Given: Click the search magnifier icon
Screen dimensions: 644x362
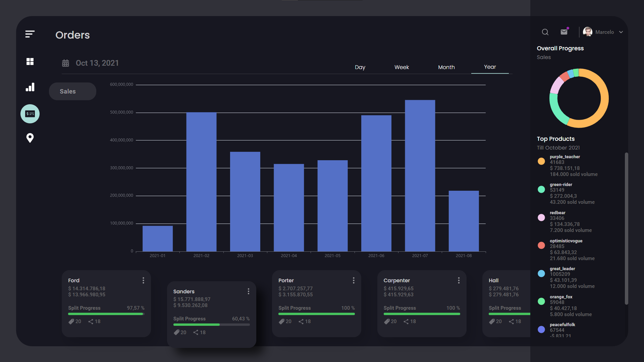Looking at the screenshot, I should 545,32.
